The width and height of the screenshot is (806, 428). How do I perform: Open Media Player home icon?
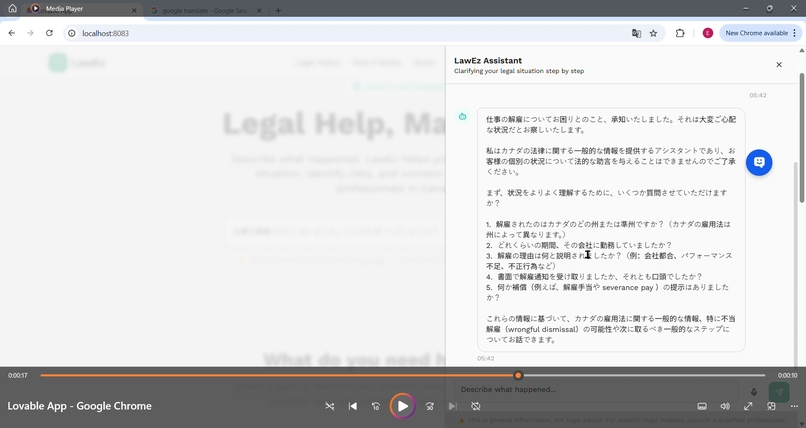tap(12, 9)
